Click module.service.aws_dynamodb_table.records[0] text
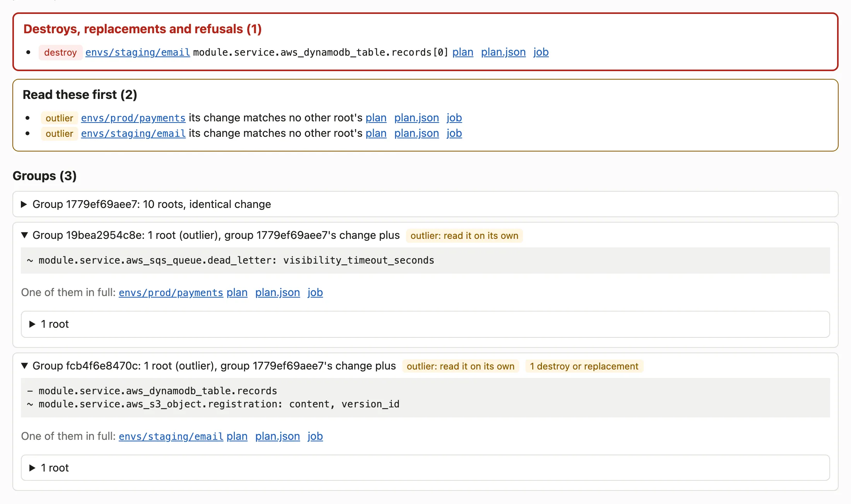The width and height of the screenshot is (851, 504). (321, 52)
